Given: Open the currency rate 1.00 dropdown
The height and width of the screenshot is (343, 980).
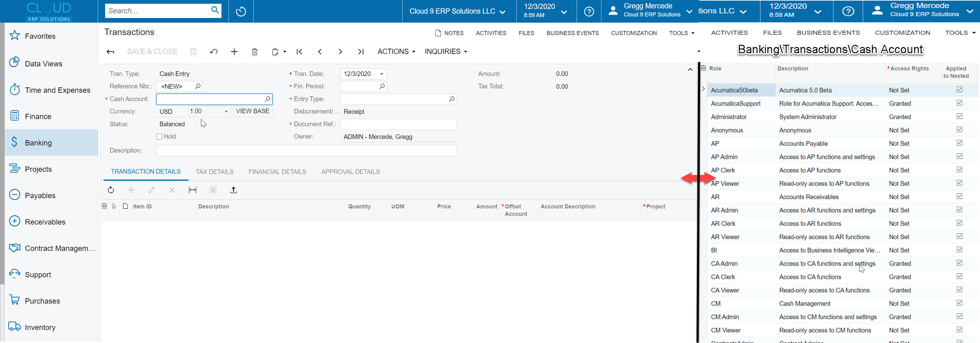Looking at the screenshot, I should (226, 112).
